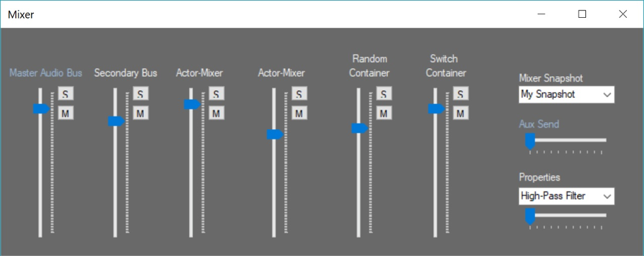Mute the Secondary Bus channel
This screenshot has width=644, height=256.
pos(141,112)
